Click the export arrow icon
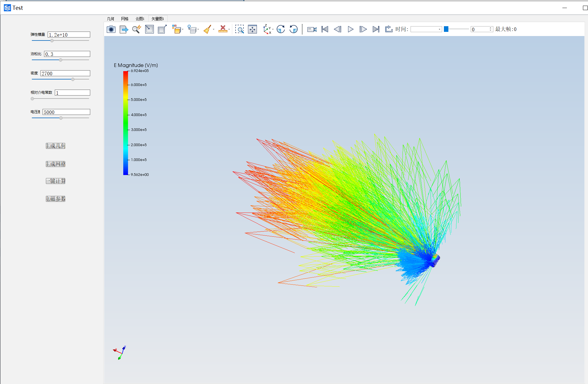Image resolution: width=588 pixels, height=384 pixels. (x=124, y=29)
